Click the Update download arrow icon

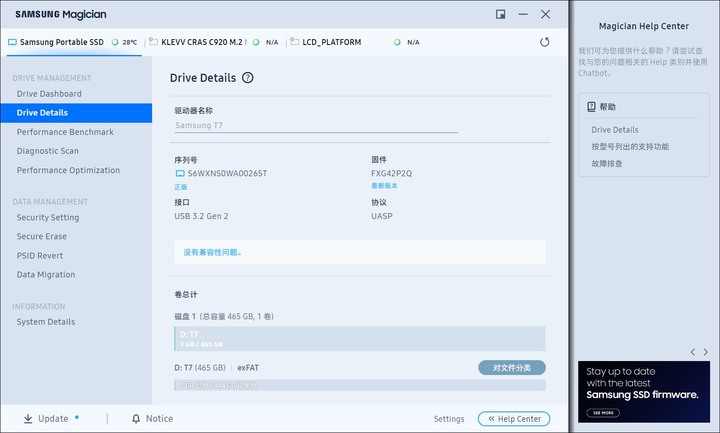28,419
